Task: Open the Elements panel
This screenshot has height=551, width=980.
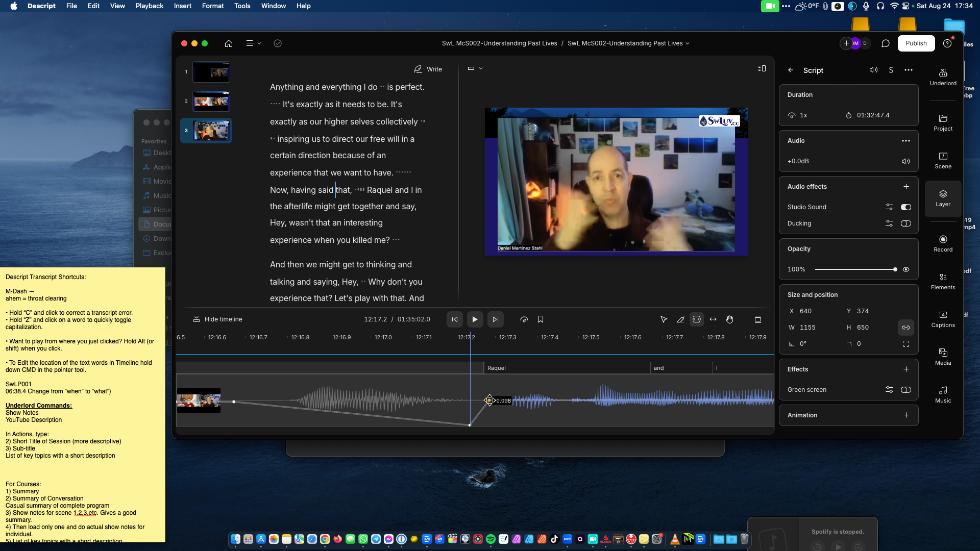Action: point(943,281)
